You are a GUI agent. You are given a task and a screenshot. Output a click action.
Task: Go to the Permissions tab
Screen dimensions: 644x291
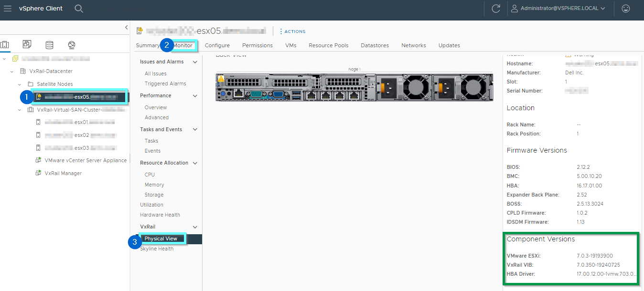click(x=258, y=45)
